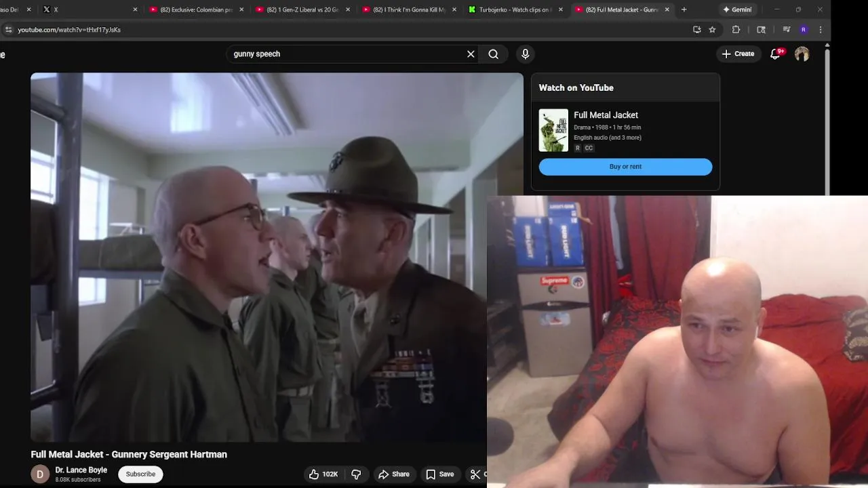Click the site information icon in address bar
The height and width of the screenshot is (488, 868).
(8, 30)
